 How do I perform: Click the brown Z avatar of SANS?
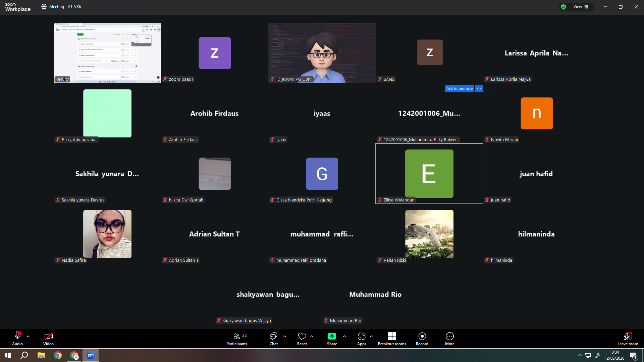click(430, 52)
